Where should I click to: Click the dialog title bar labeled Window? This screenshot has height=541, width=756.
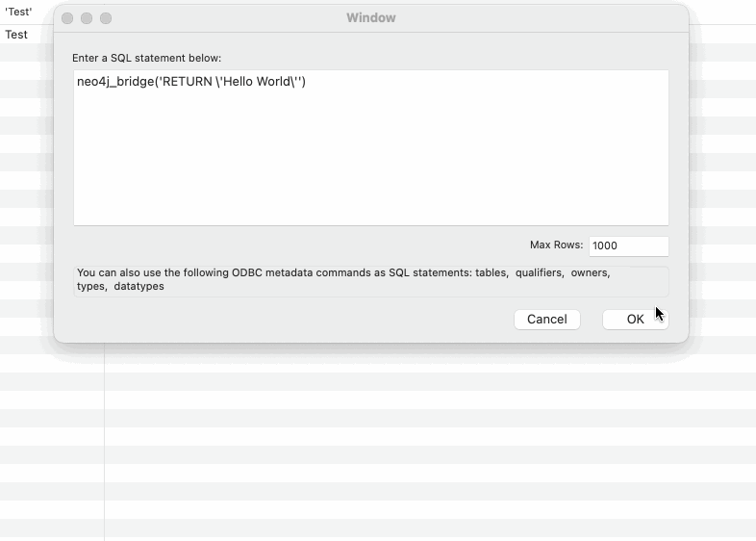370,18
